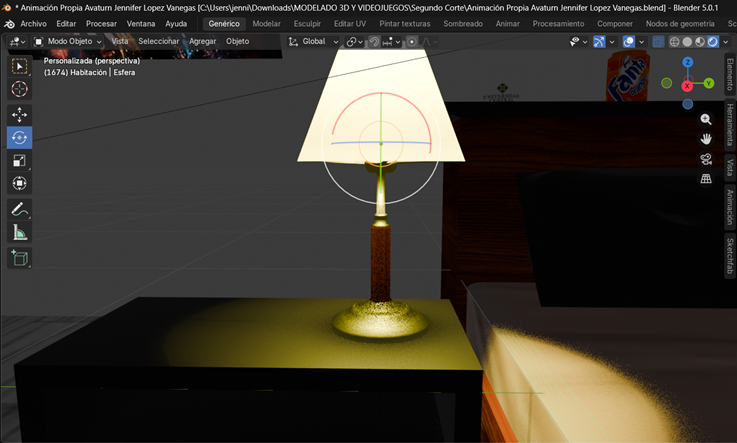The image size is (737, 443).
Task: Open the Elemento sidebar tab
Action: pos(729,74)
